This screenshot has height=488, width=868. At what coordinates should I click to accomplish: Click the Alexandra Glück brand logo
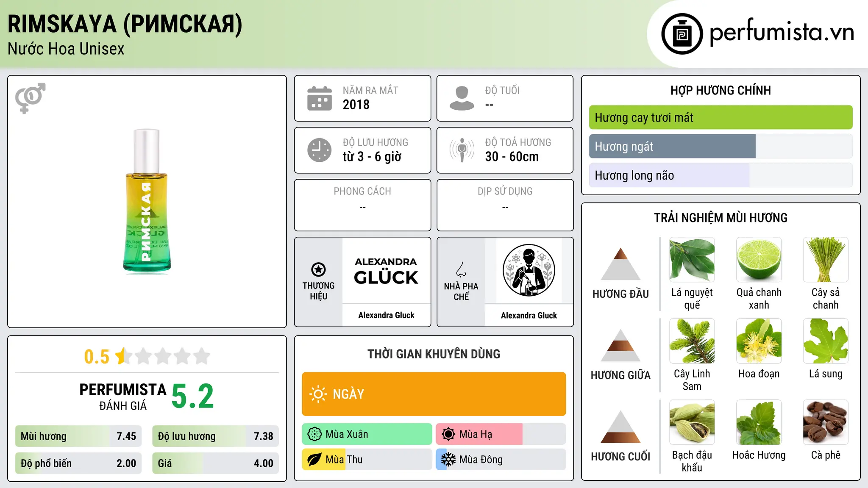coord(386,271)
